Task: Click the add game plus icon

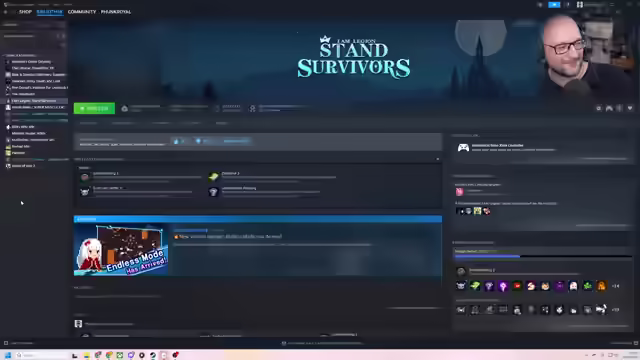Action: pyautogui.click(x=6, y=343)
